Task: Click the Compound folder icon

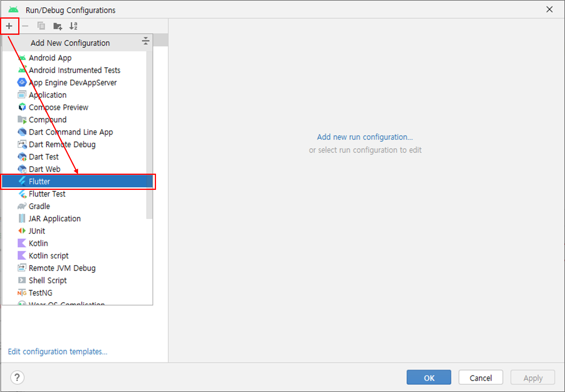Action: (22, 119)
